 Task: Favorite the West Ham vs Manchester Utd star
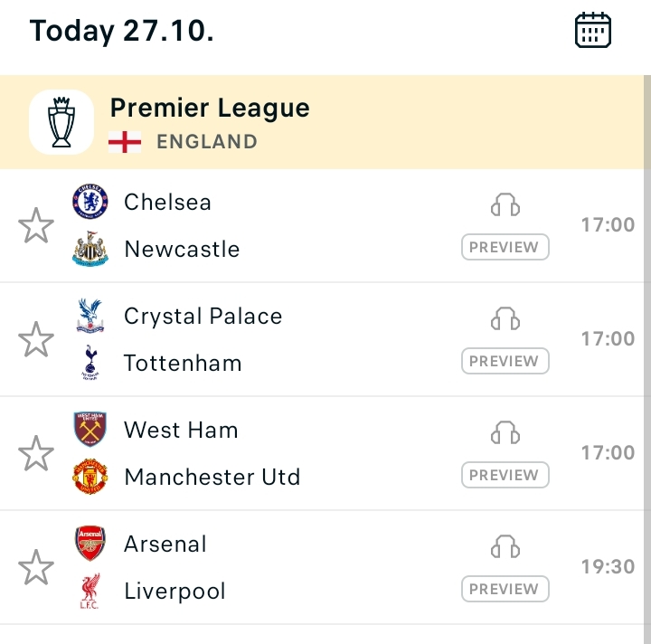[36, 453]
